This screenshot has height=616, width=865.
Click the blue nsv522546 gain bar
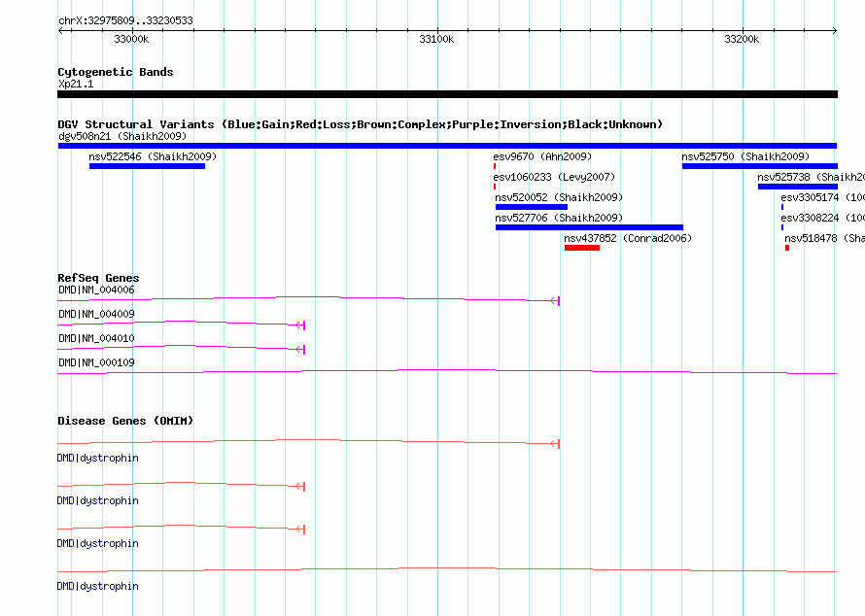(148, 166)
